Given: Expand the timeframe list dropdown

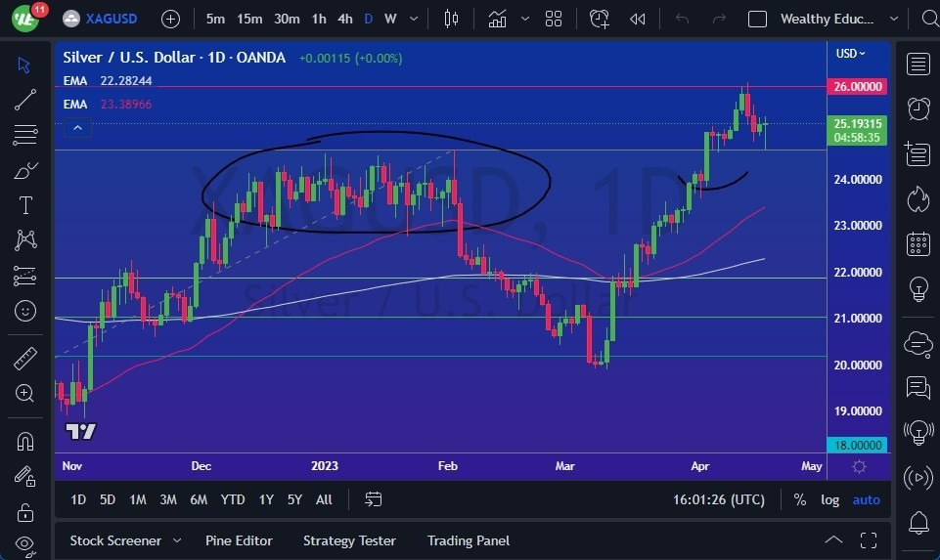Looking at the screenshot, I should click(x=414, y=20).
